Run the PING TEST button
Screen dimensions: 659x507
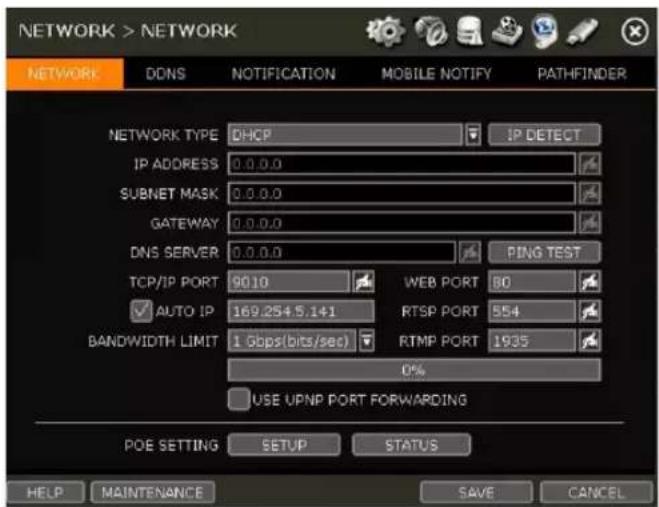coord(544,252)
